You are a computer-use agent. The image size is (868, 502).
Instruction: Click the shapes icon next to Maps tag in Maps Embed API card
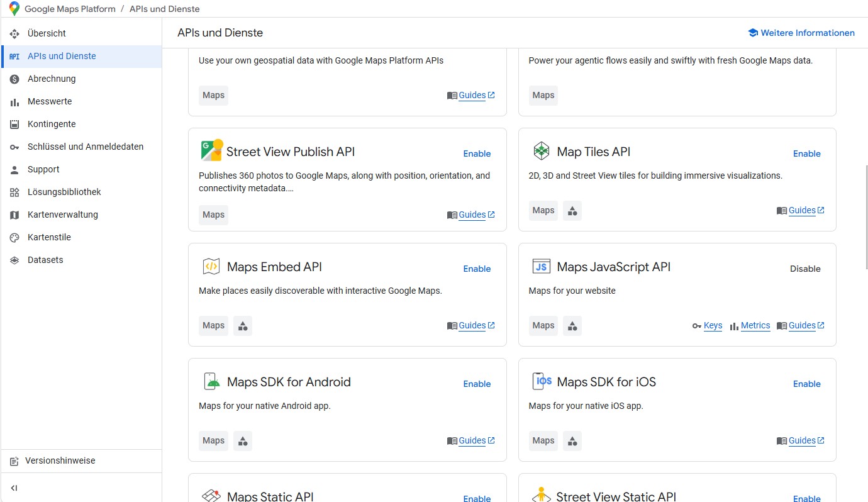click(243, 326)
